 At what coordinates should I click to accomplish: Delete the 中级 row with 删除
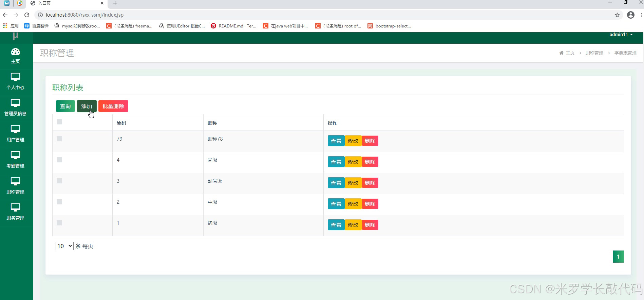click(370, 204)
